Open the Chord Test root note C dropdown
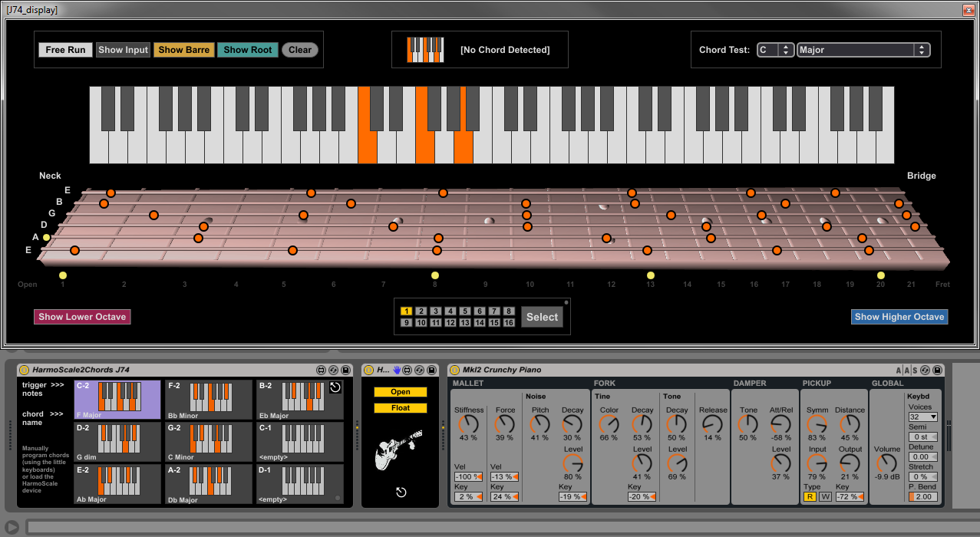Screen dimensions: 980x537 click(775, 50)
